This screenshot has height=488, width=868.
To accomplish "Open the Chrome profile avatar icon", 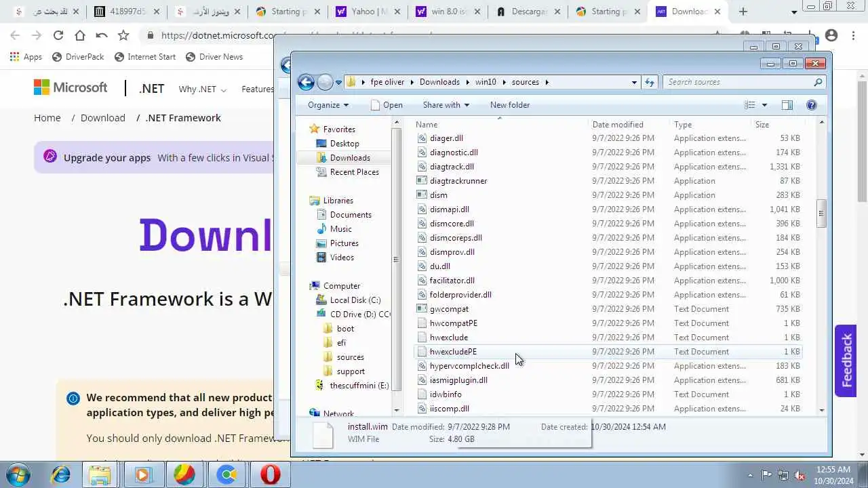I will pyautogui.click(x=831, y=35).
